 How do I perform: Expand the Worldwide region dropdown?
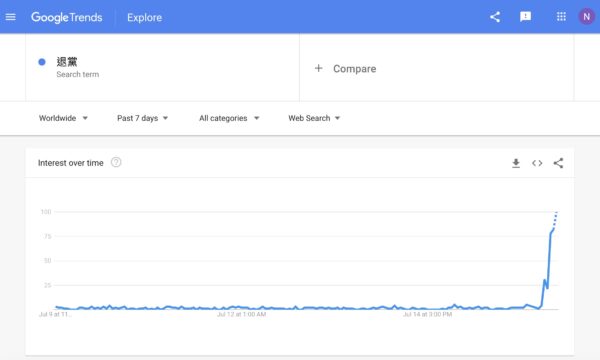pos(63,118)
